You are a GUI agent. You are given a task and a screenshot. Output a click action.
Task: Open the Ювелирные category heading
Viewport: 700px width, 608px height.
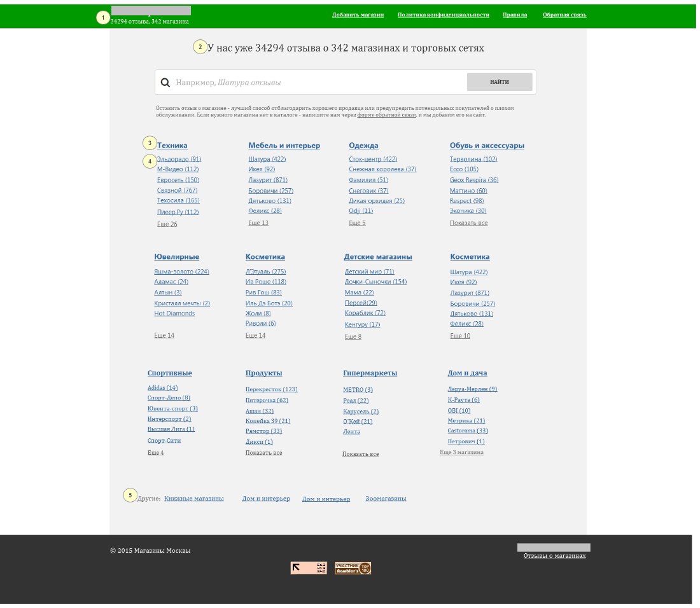176,257
